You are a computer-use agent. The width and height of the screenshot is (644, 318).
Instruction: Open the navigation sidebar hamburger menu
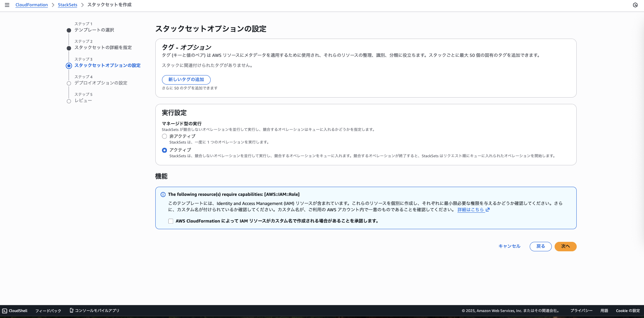tap(7, 5)
